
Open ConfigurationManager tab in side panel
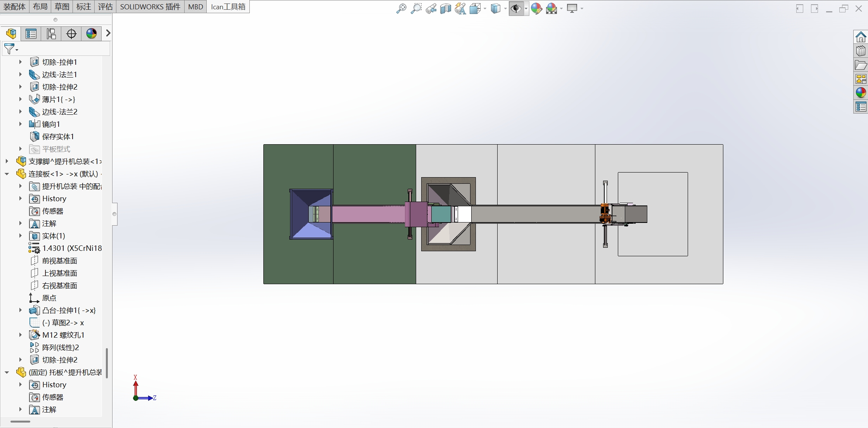click(x=51, y=34)
